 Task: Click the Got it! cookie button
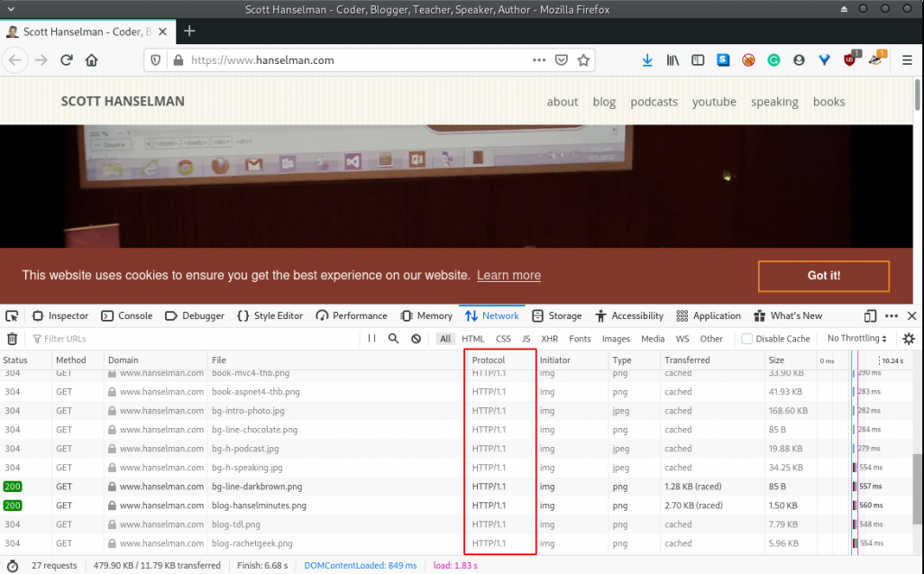coord(823,276)
